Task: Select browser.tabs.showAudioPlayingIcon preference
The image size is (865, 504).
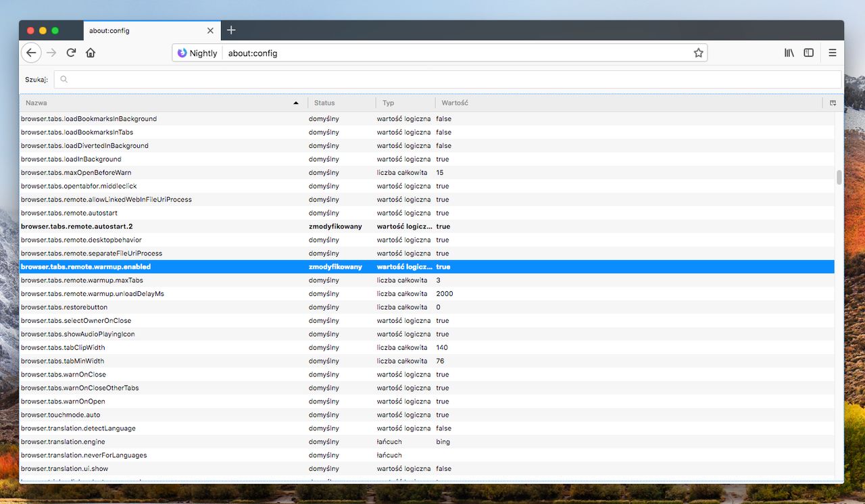Action: click(427, 334)
